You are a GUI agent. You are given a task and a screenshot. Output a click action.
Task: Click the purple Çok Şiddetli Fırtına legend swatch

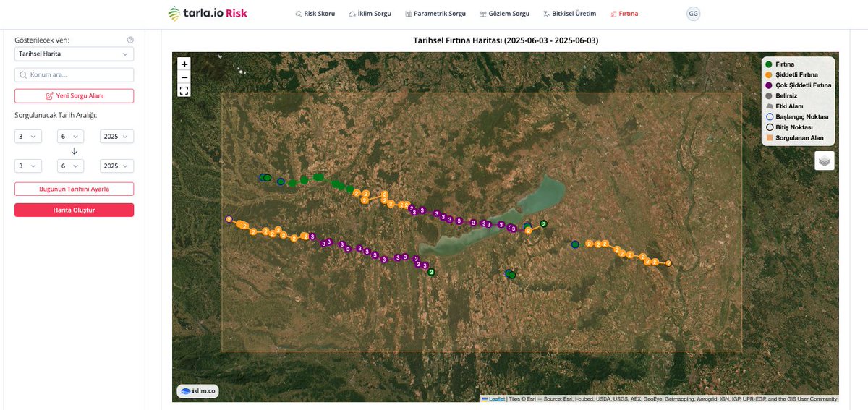(x=769, y=85)
